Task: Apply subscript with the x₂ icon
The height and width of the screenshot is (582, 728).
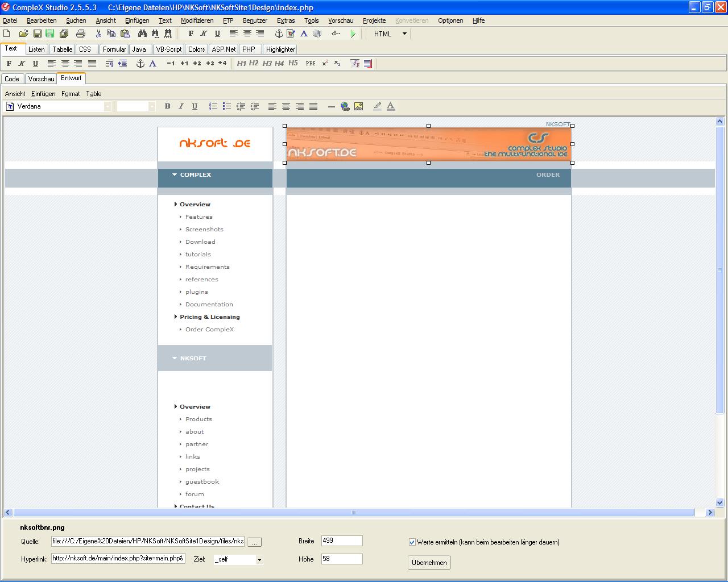Action: [337, 64]
